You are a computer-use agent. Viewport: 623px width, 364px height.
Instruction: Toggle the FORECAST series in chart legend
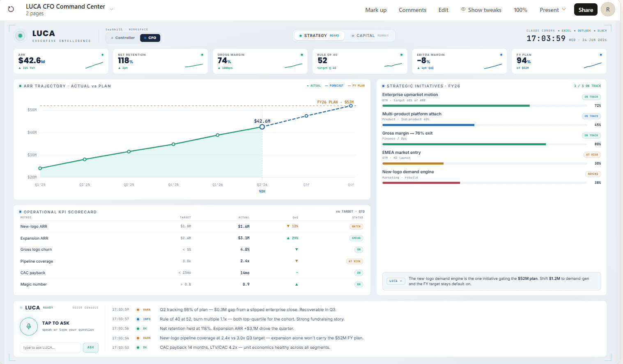click(x=334, y=86)
